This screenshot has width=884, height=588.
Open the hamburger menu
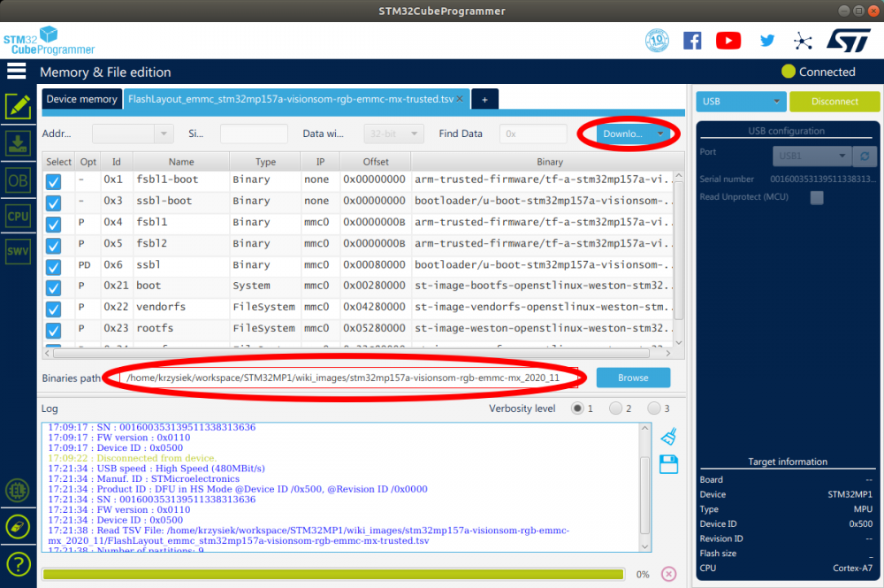[x=16, y=71]
